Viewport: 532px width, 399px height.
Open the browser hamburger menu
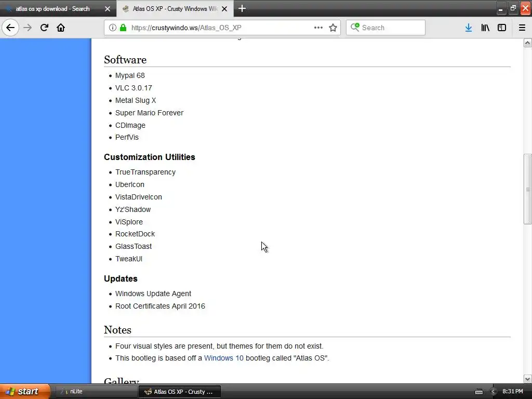tap(522, 28)
